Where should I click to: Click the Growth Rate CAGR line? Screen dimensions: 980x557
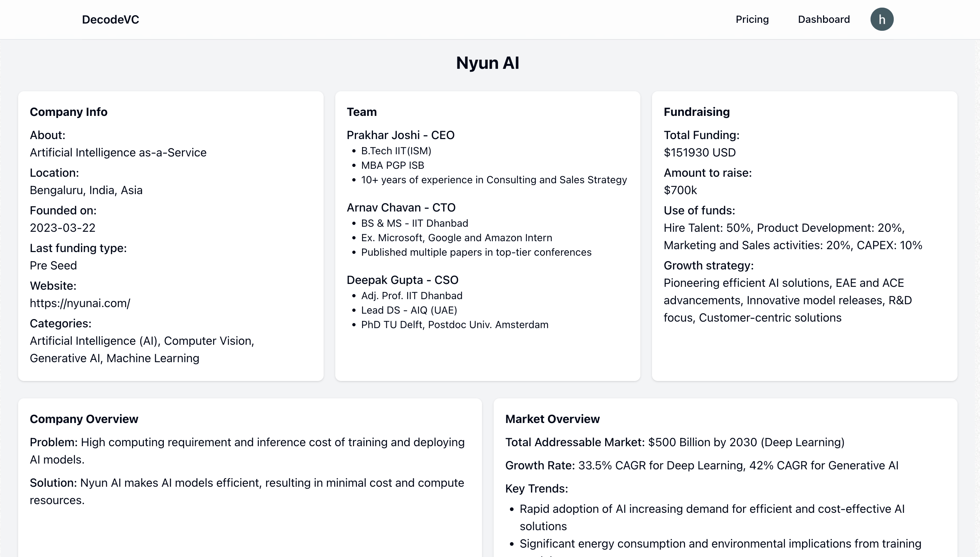pos(701,466)
